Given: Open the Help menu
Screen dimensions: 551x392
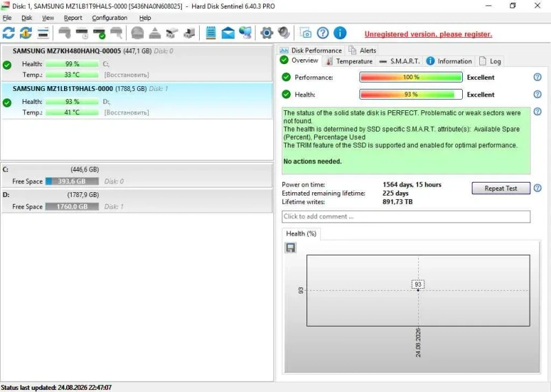Looking at the screenshot, I should 145,18.
